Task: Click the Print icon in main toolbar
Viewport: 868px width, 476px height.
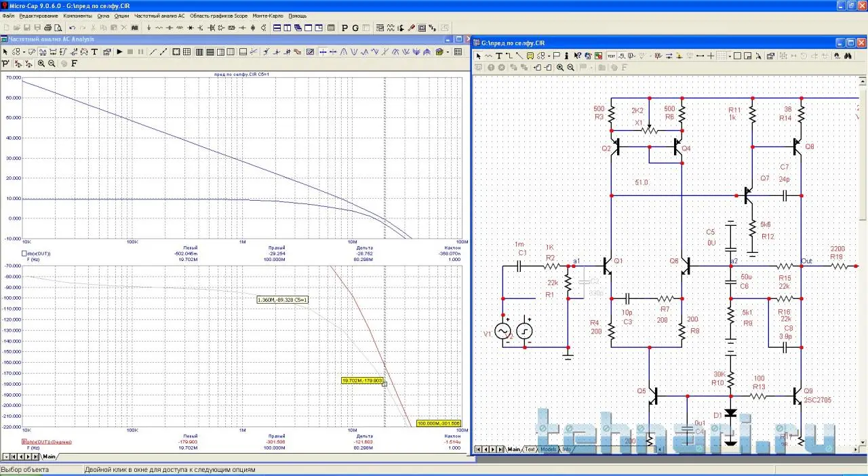Action: click(47, 28)
